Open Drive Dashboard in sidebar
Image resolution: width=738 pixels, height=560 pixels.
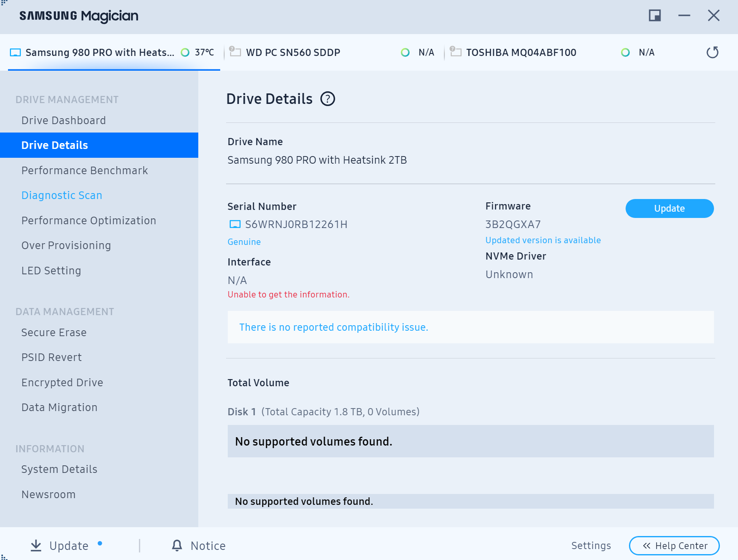pyautogui.click(x=99, y=120)
